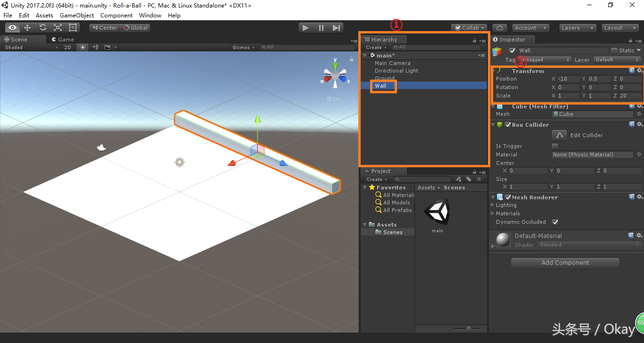Toggle the Is Trigger checkbox
The image size is (644, 343).
(555, 146)
